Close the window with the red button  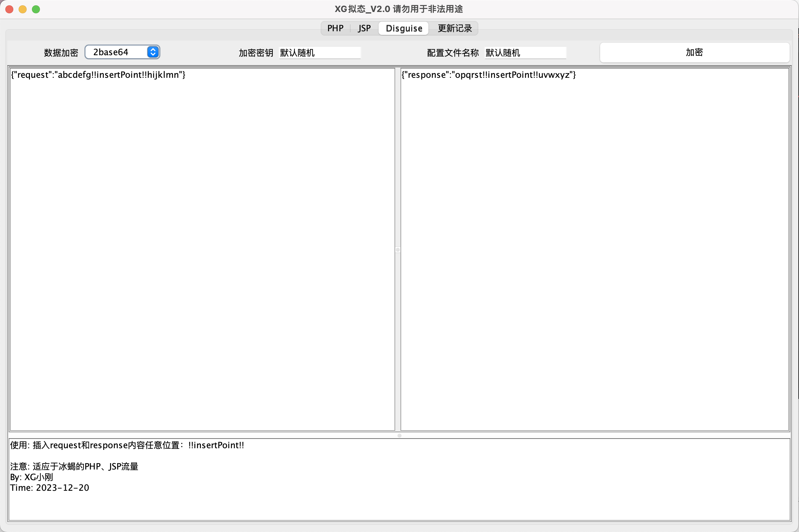(x=10, y=9)
